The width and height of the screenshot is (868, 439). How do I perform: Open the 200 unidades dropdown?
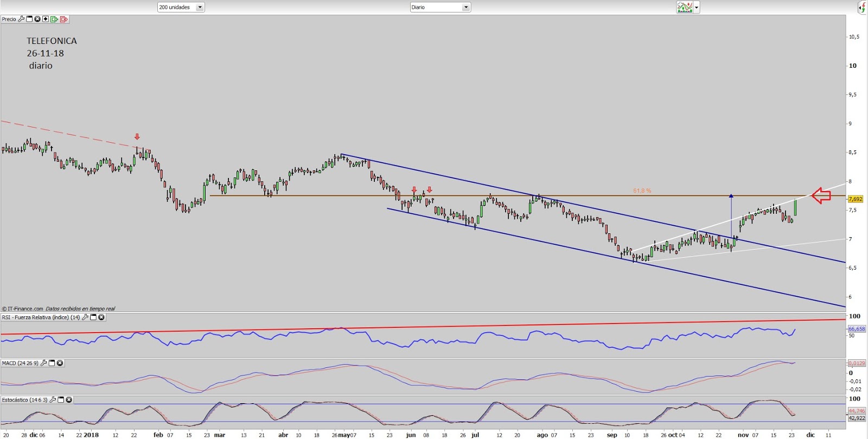point(181,7)
